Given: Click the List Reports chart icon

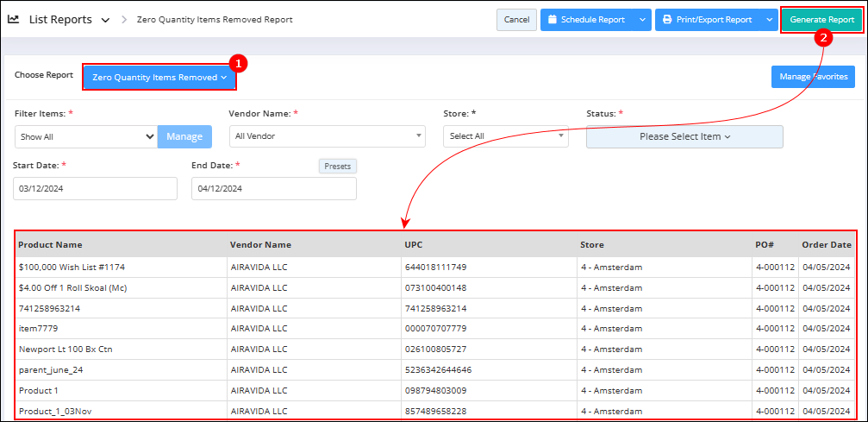Looking at the screenshot, I should pyautogui.click(x=14, y=19).
